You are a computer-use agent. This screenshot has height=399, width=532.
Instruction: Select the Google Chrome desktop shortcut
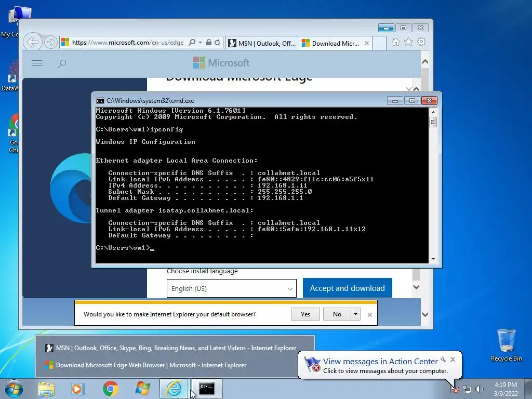click(14, 134)
